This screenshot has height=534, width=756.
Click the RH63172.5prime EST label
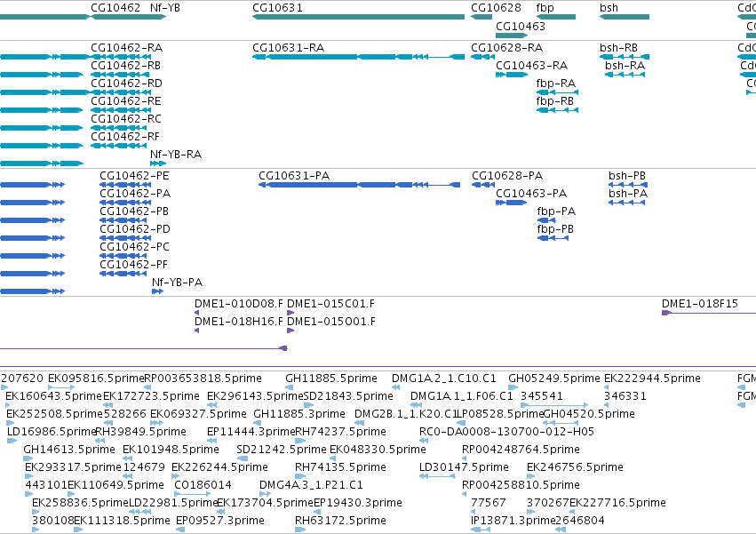pos(340,521)
